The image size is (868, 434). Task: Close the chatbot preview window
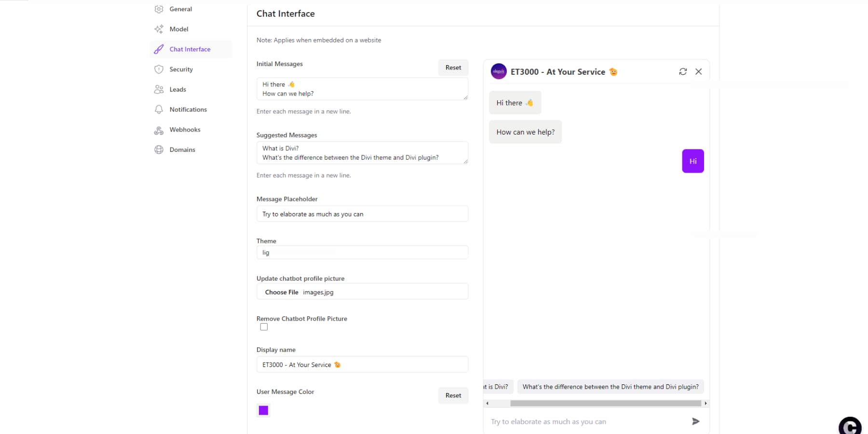tap(699, 71)
